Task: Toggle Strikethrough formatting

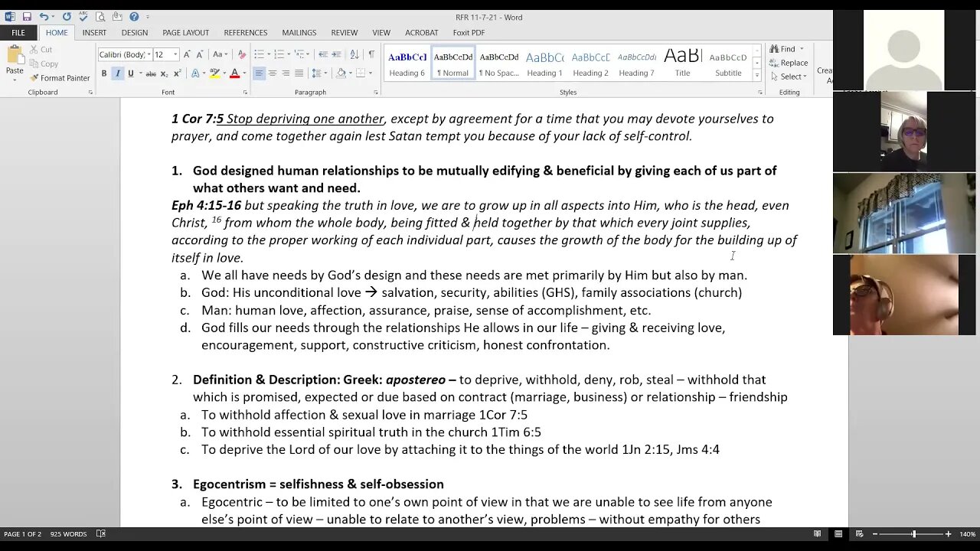Action: coord(151,73)
